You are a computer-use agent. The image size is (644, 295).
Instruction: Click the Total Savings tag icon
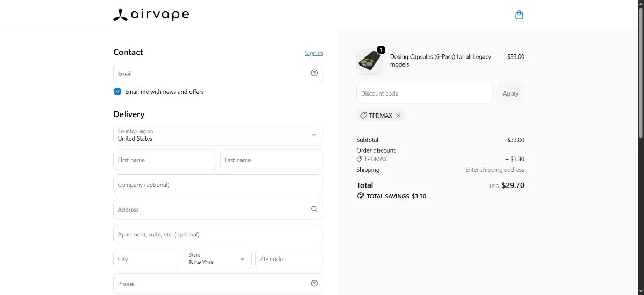tap(360, 196)
